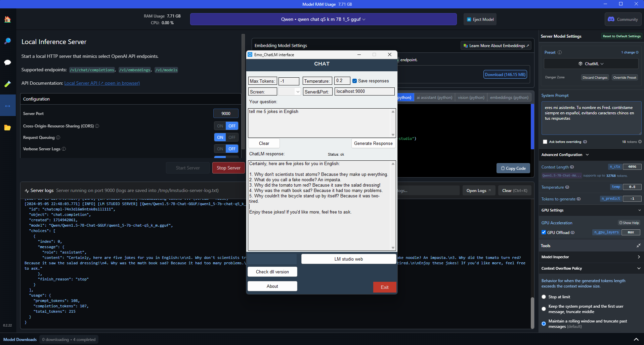Click the Server logs pulse icon
644x345 pixels.
(x=27, y=191)
